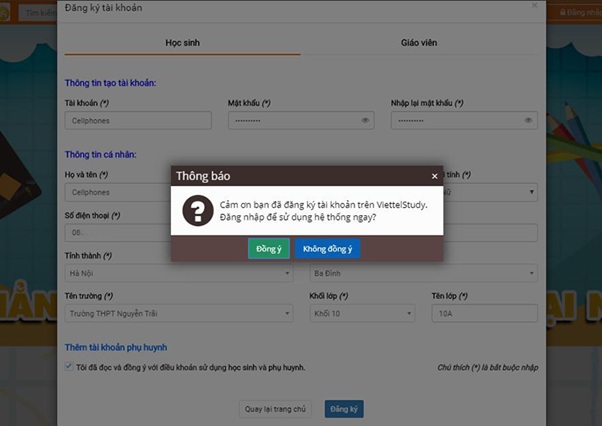Tick the terms agreement checkbox

68,367
